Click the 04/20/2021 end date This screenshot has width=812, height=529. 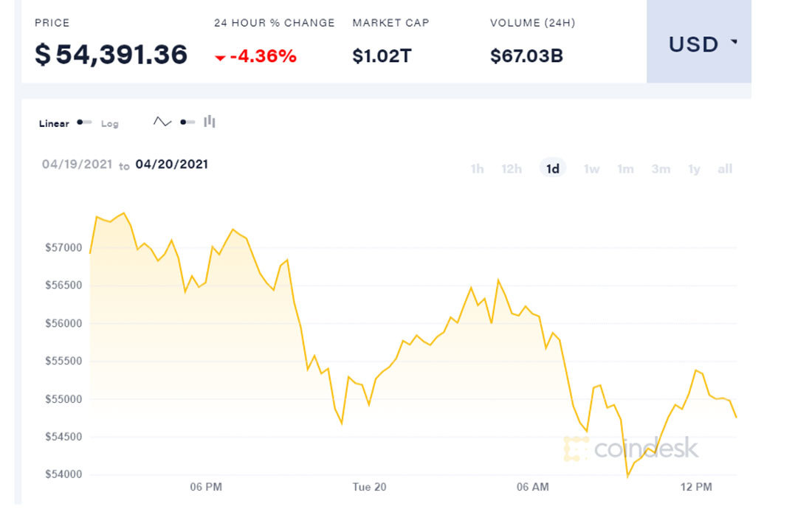[171, 164]
